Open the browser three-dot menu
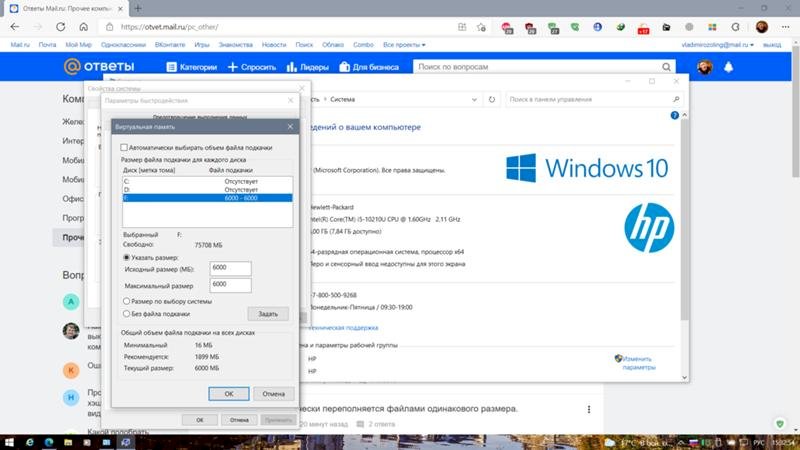Viewport: 800px width, 450px height. [x=787, y=27]
